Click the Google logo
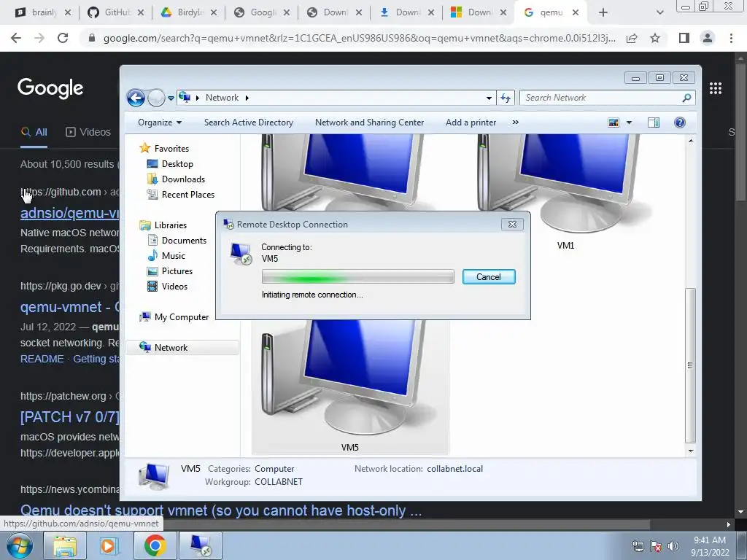Viewport: 747px width, 560px height. coord(50,88)
